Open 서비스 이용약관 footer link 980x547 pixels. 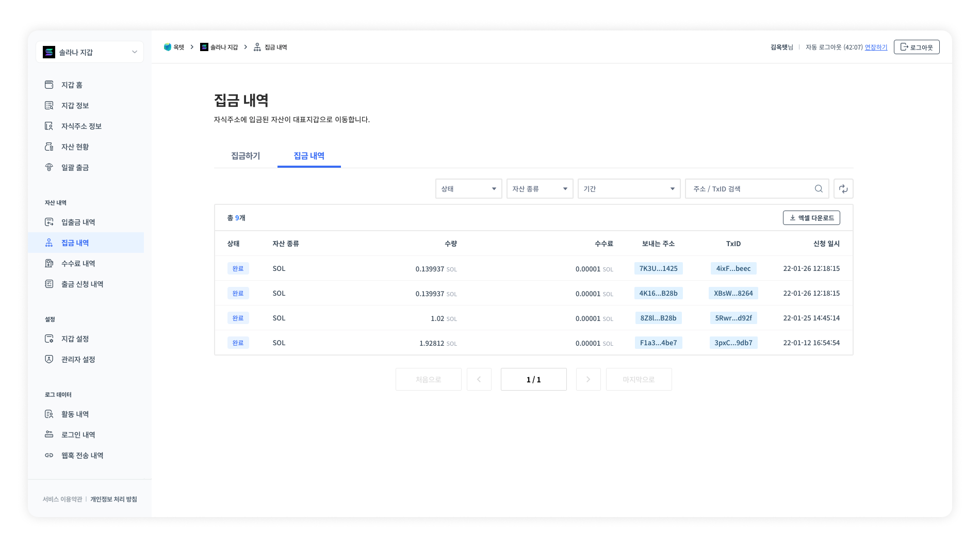(x=62, y=499)
